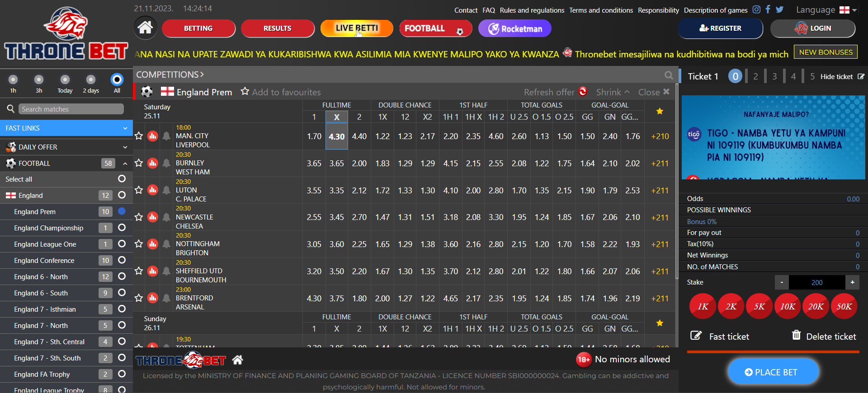Image resolution: width=868 pixels, height=393 pixels.
Task: Open the BETTING tab
Action: click(198, 28)
